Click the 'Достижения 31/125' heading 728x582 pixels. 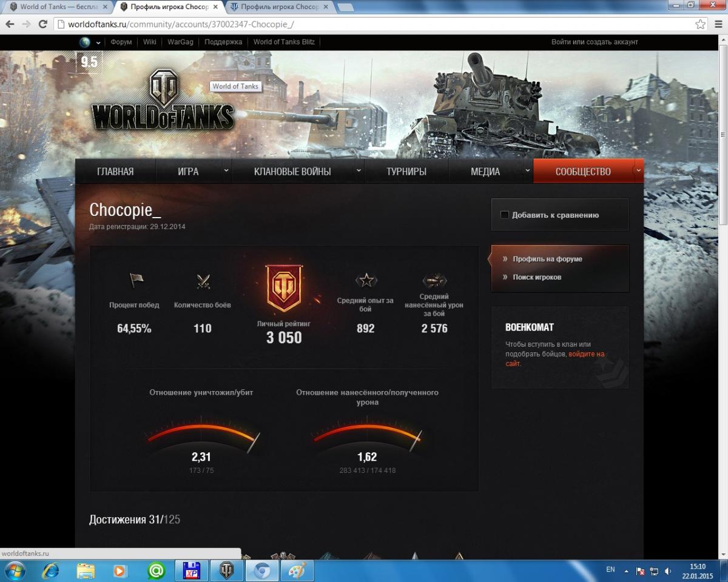click(135, 520)
